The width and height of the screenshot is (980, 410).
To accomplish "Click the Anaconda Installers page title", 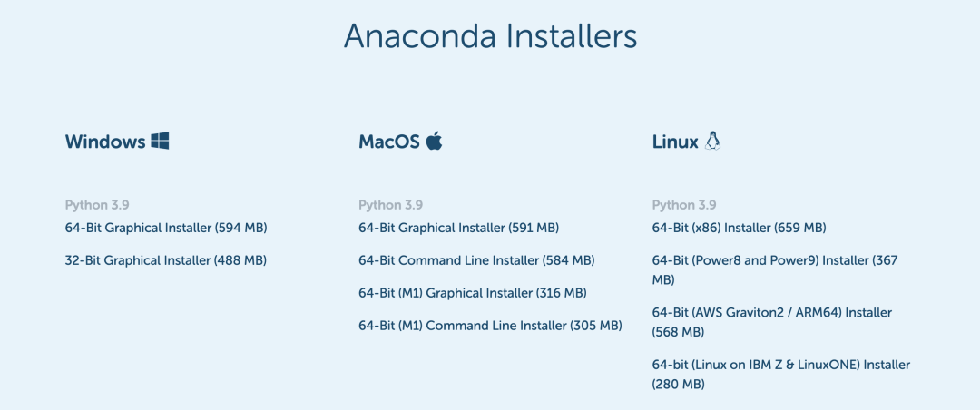I will (x=490, y=36).
